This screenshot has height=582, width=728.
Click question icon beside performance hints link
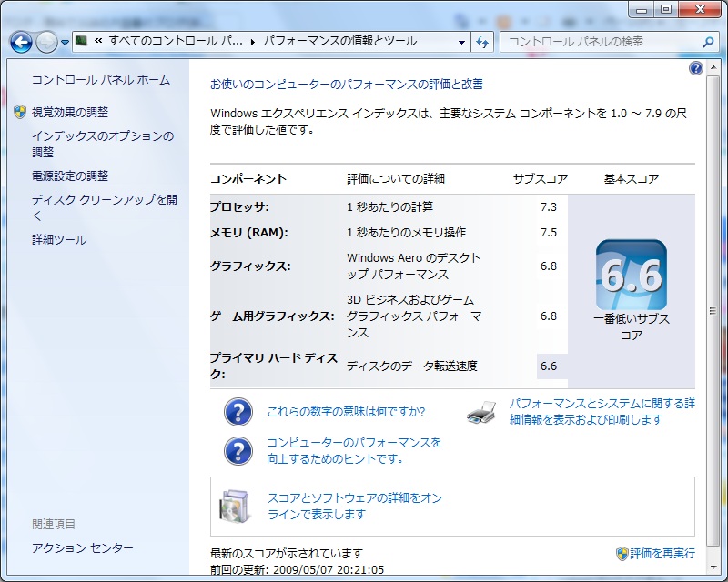tap(238, 451)
